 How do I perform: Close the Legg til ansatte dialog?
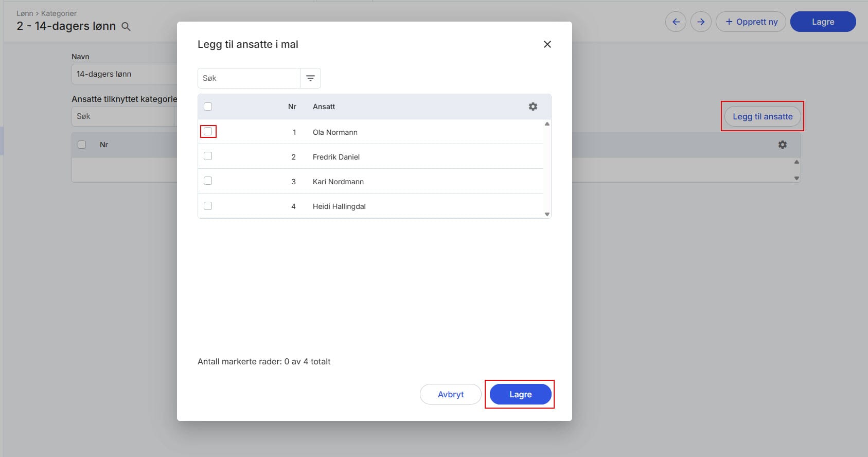547,44
